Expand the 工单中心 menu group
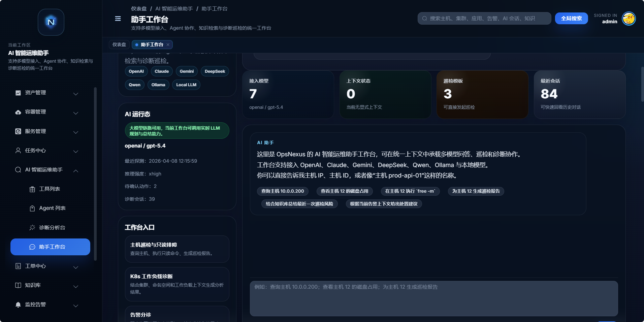Screen dimensions: 644x322 click(76, 267)
